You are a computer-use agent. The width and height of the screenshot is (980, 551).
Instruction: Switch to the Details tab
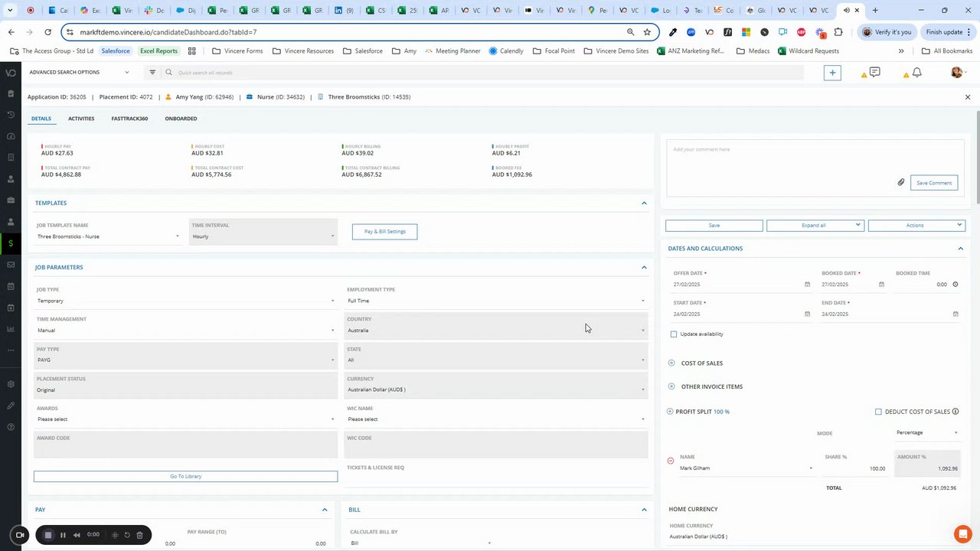[x=41, y=119]
